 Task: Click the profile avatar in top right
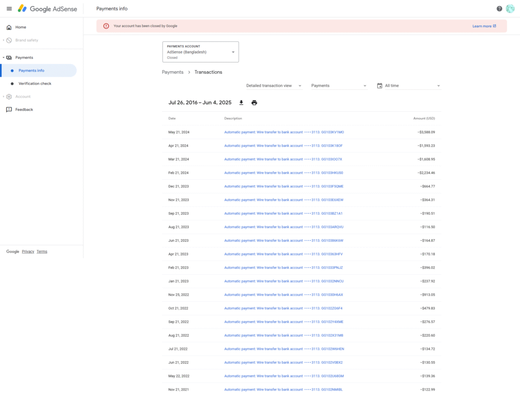pos(510,9)
